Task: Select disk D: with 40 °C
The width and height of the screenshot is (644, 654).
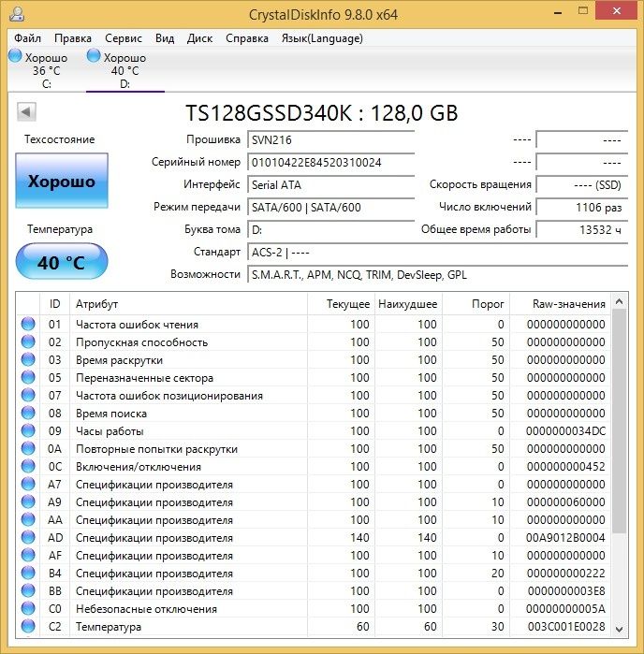Action: click(x=124, y=69)
